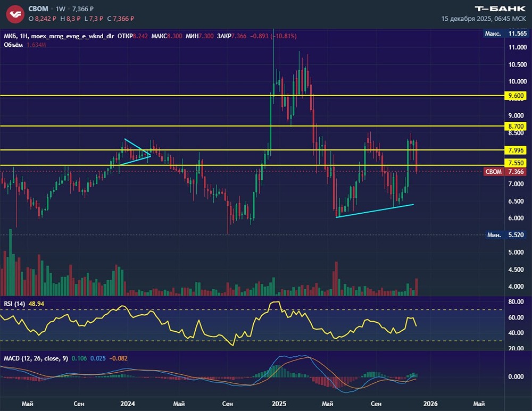Click the 2025 label on the time axis
Viewport: 532px width, 411px height.
[279, 404]
